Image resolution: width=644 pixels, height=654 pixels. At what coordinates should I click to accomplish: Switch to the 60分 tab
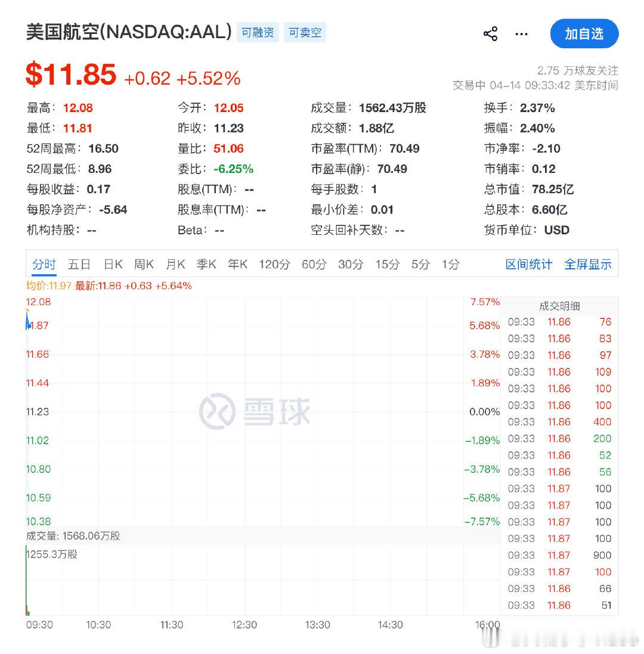click(314, 265)
